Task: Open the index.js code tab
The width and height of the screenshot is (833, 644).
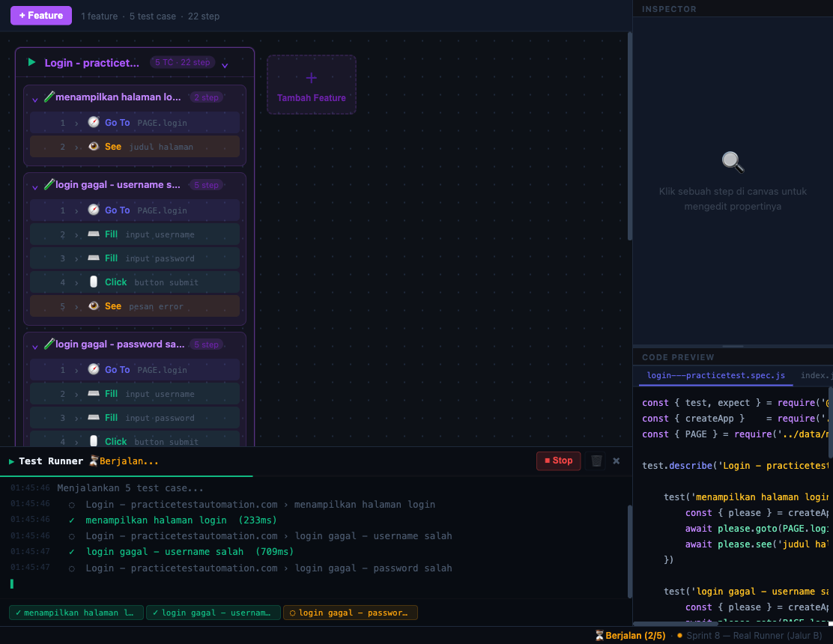Action: point(815,375)
